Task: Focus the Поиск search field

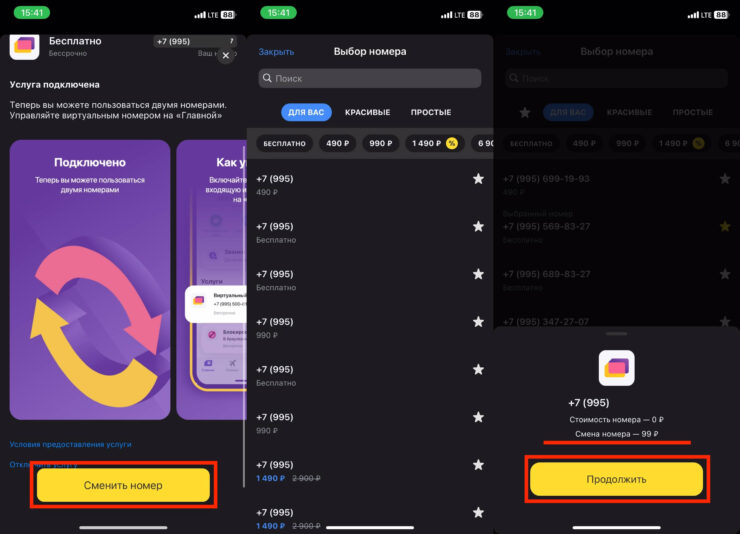Action: pyautogui.click(x=370, y=78)
